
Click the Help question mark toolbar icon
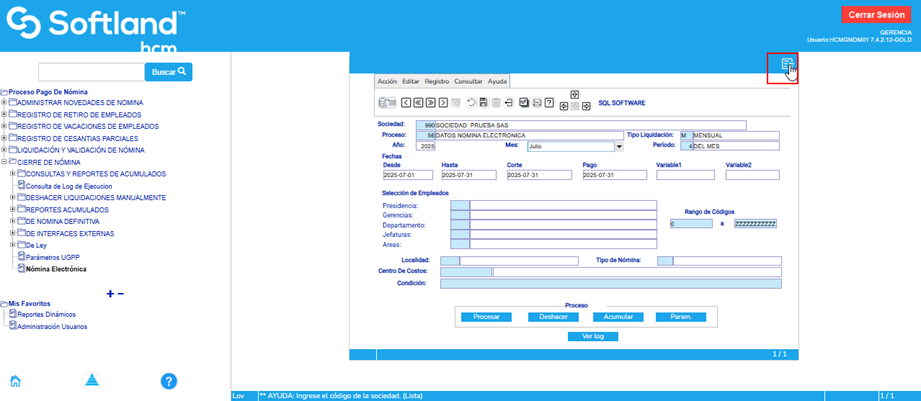[549, 103]
